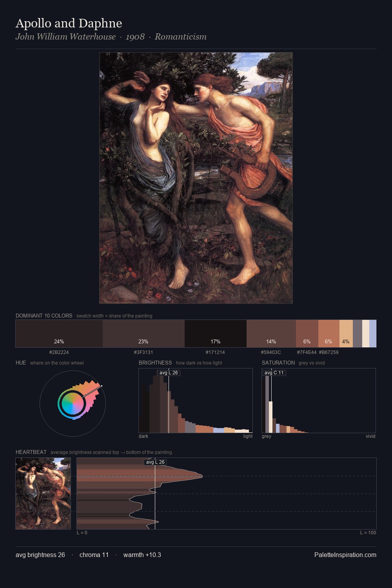Click the white hue pointer marker dot
Screen dimensions: 392x588
pyautogui.click(x=102, y=386)
